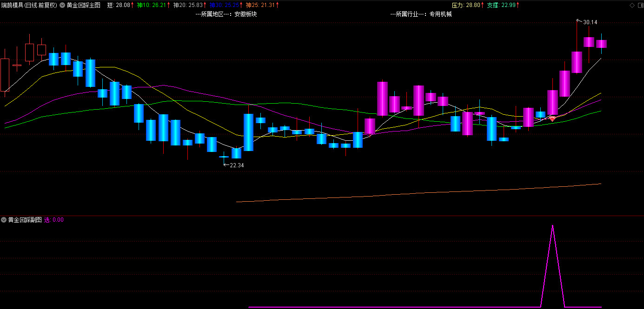Click the 支撑 22.99 support value
Image resolution: width=644 pixels, height=309 pixels.
(x=501, y=5)
